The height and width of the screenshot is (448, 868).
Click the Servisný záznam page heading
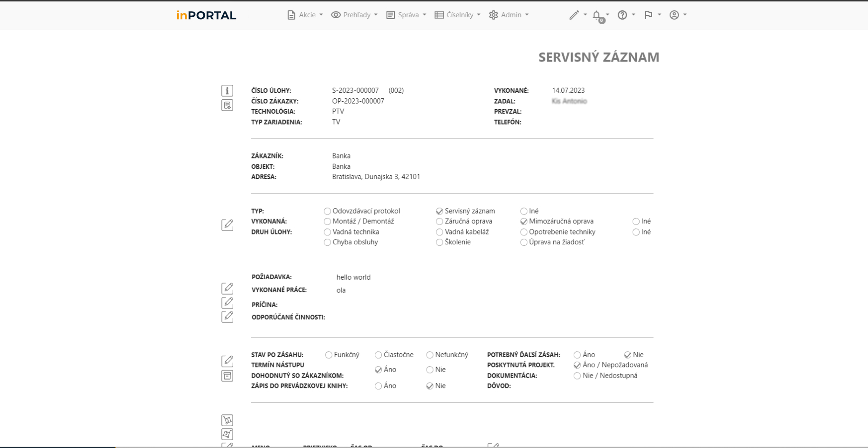tap(599, 57)
